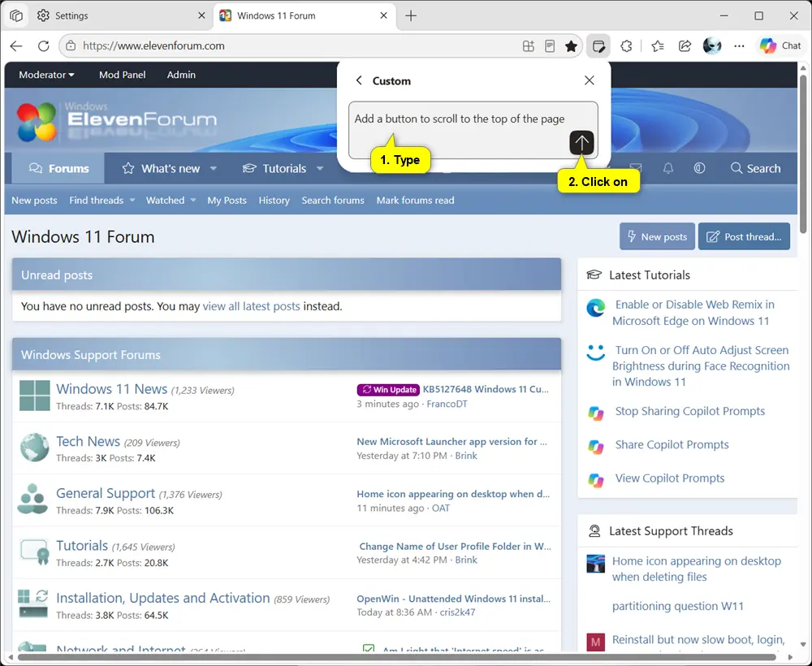Click the General Support people icon
Screen dimensions: 812x666
tap(32, 499)
